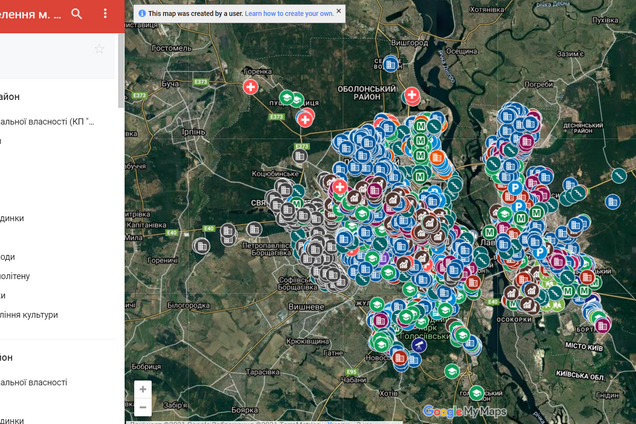Select the red cross marker in Оболонський район
This screenshot has height=424, width=636.
click(x=412, y=95)
